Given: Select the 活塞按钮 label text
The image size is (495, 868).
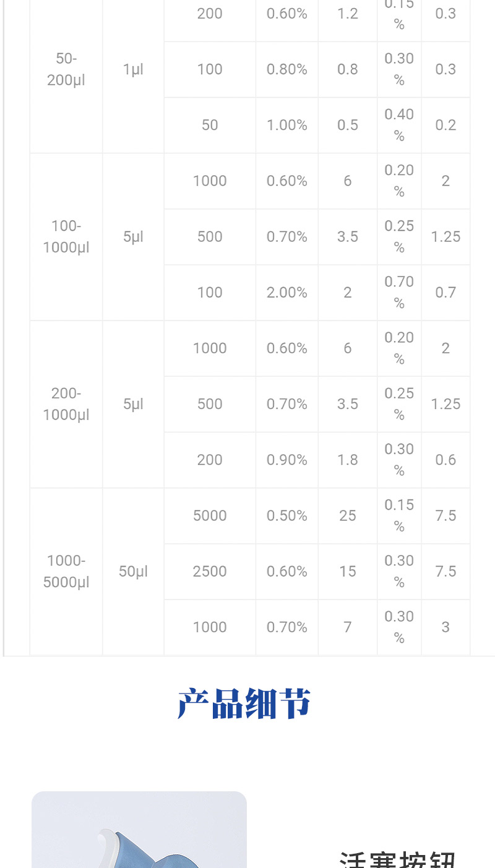Looking at the screenshot, I should [x=398, y=859].
